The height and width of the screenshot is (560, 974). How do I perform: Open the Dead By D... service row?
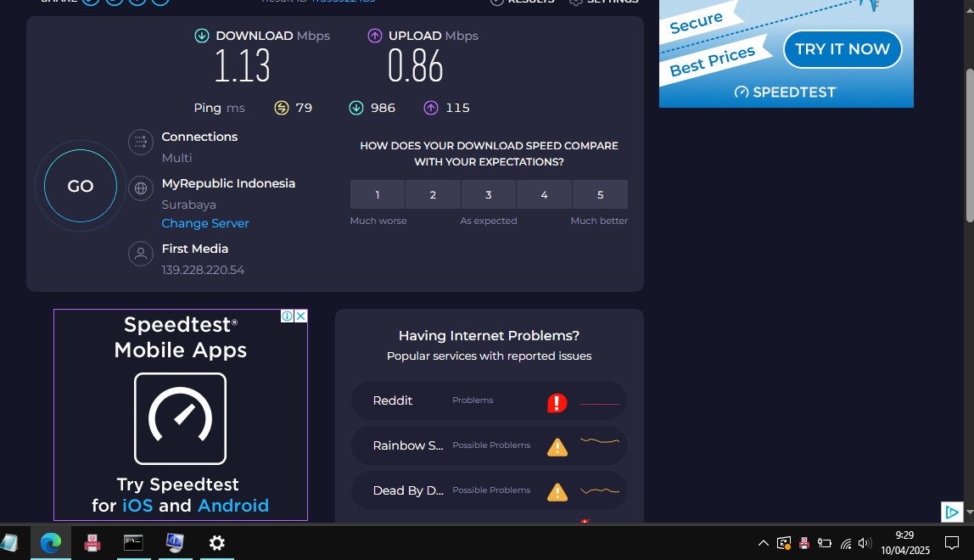[x=489, y=490]
